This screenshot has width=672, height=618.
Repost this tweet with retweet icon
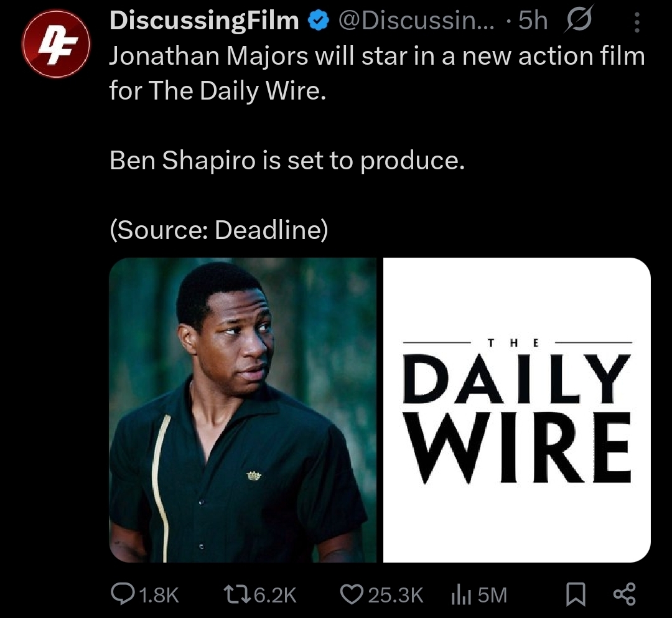pos(237,594)
